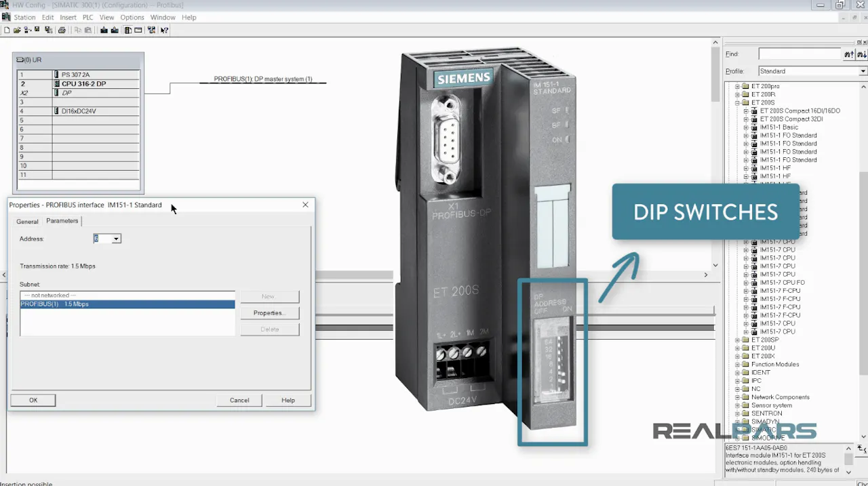868x486 pixels.
Task: Expand the ET 200U tree node
Action: pos(737,348)
